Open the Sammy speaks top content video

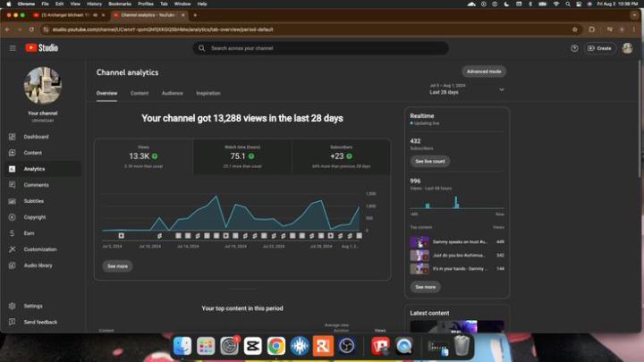coord(457,242)
